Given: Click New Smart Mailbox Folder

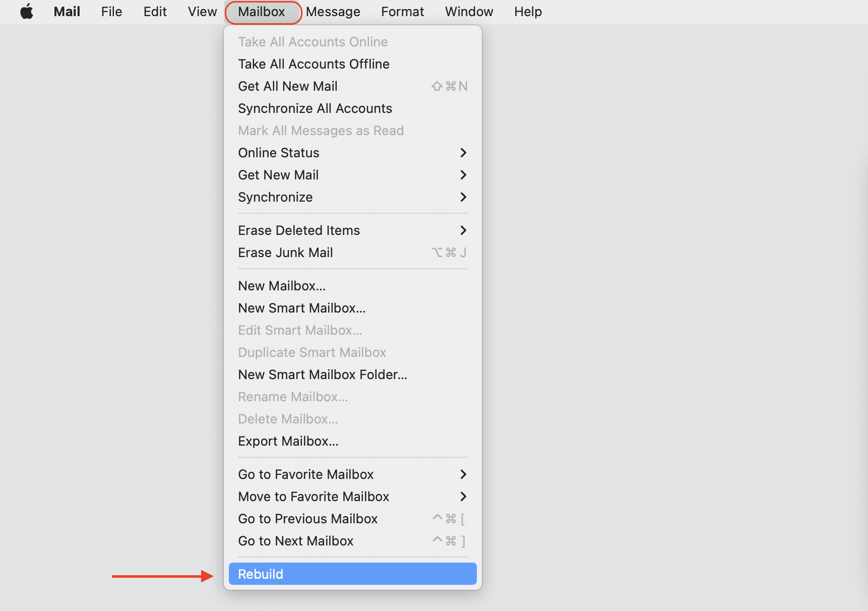Looking at the screenshot, I should point(323,374).
